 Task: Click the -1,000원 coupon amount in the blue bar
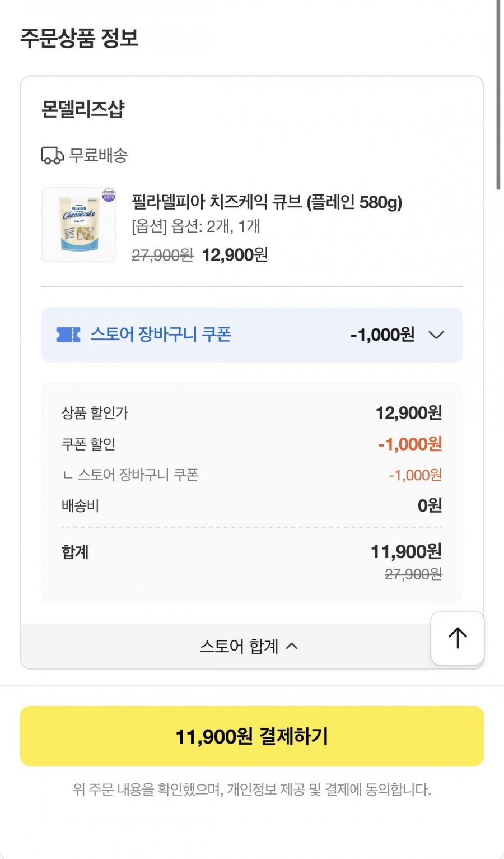pyautogui.click(x=382, y=335)
